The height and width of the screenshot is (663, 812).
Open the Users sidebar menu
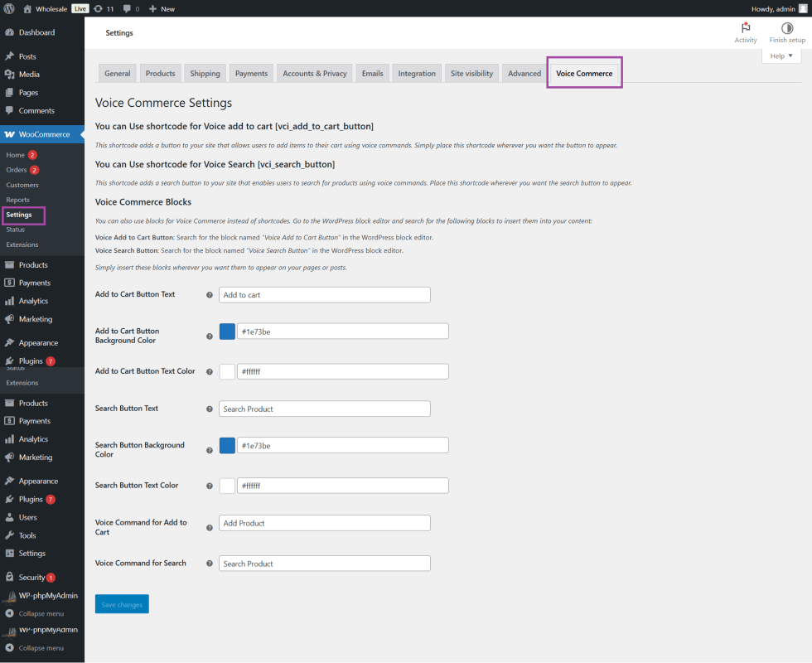point(28,517)
